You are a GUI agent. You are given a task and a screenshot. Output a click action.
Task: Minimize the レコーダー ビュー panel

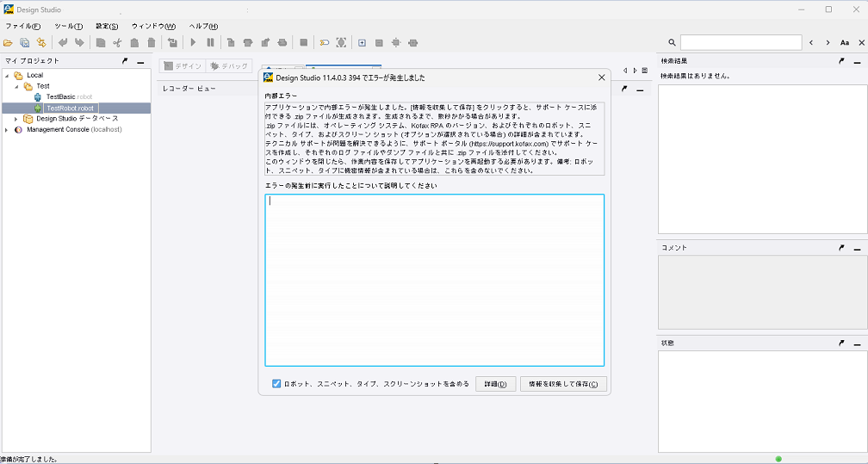[640, 90]
